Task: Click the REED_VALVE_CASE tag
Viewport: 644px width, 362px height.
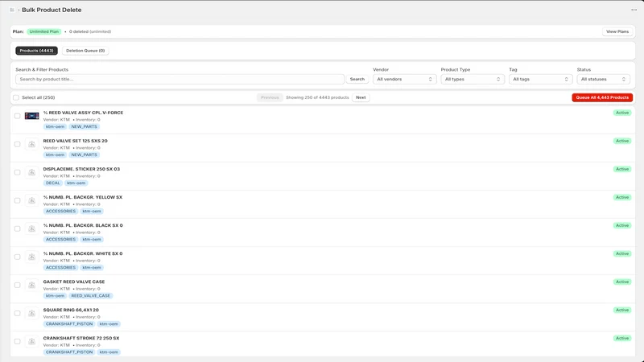Action: 91,296
